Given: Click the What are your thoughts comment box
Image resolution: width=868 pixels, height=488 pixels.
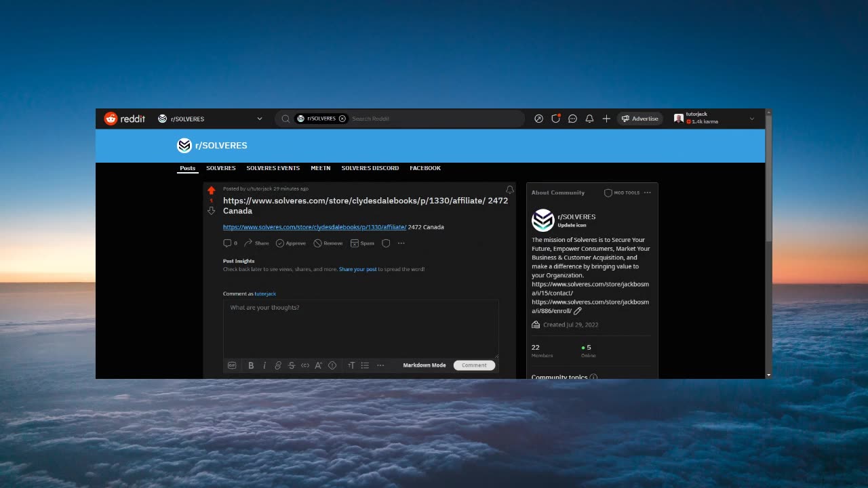Looking at the screenshot, I should [x=361, y=328].
